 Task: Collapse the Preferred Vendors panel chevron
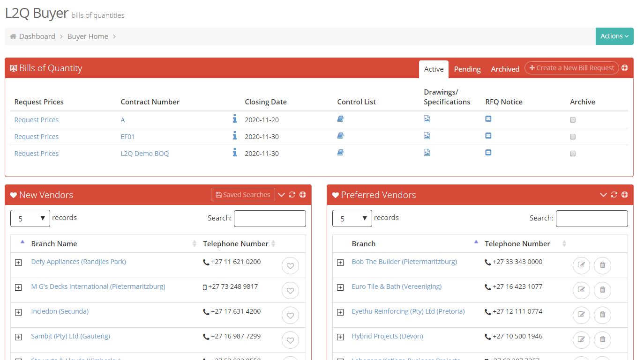click(603, 195)
